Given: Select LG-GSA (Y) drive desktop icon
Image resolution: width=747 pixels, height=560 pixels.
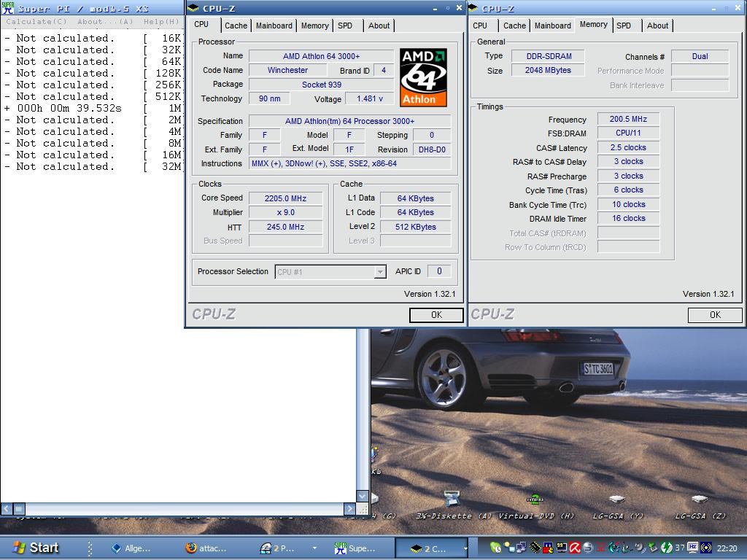Looking at the screenshot, I should click(x=616, y=506).
